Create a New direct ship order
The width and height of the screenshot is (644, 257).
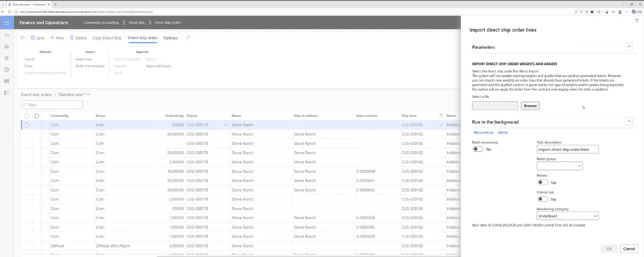[57, 38]
